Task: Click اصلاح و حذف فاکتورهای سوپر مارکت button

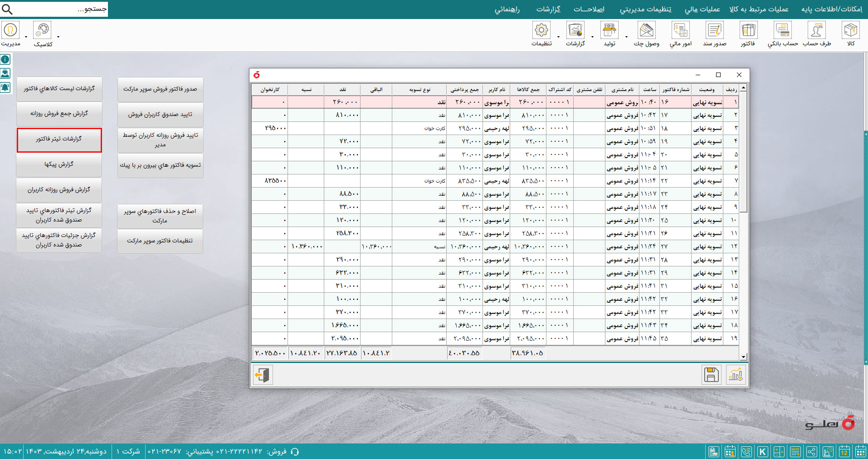Action: pos(160,216)
